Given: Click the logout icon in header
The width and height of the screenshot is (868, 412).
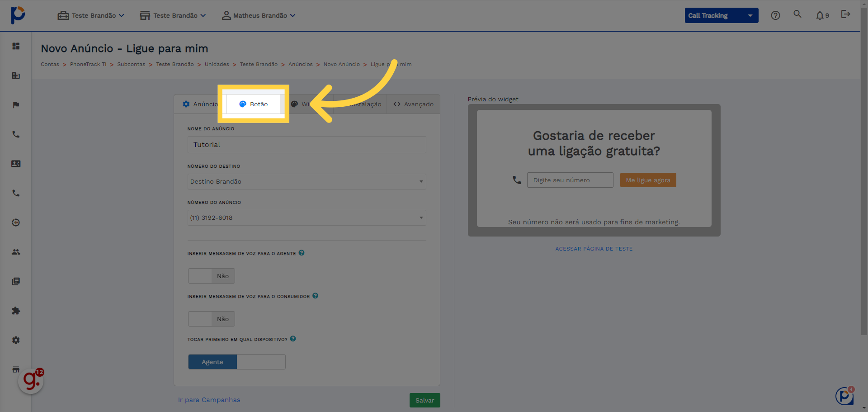Looking at the screenshot, I should coord(845,14).
